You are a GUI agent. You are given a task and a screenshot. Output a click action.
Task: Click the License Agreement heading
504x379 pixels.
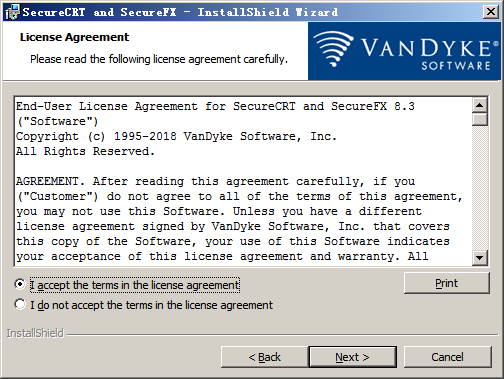pos(74,37)
